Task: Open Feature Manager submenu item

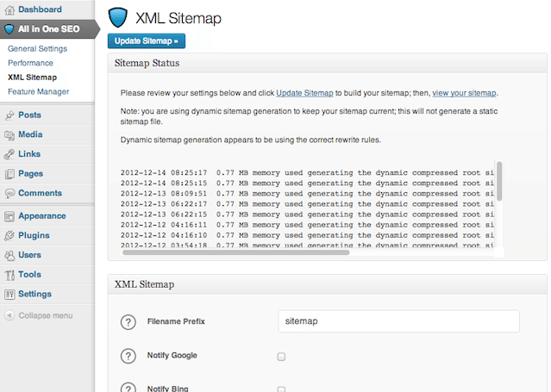Action: point(38,91)
